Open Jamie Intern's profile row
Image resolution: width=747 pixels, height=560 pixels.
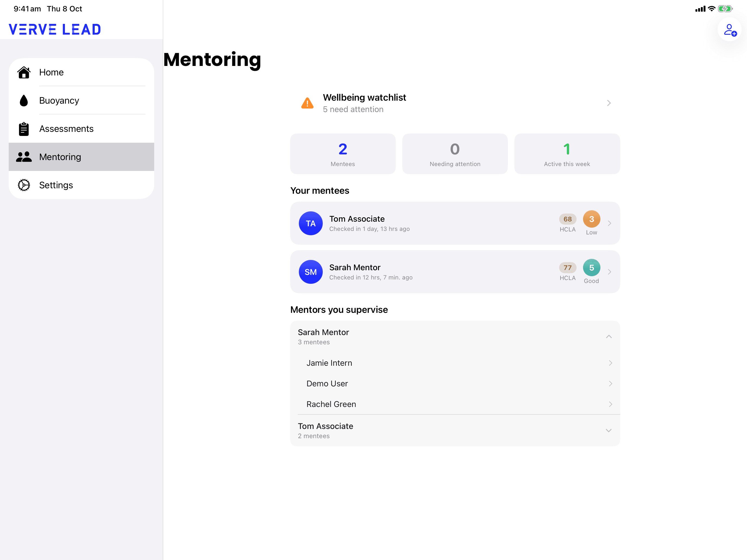(455, 363)
